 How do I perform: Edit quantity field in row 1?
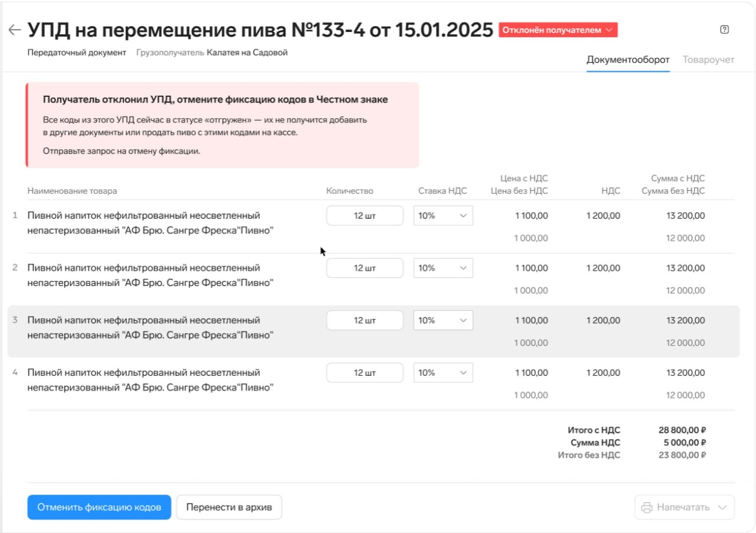click(x=365, y=216)
